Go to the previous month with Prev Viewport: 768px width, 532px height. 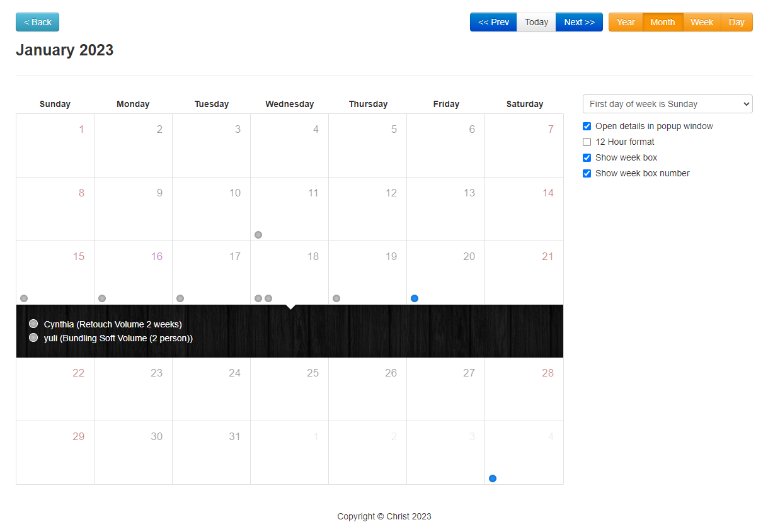(x=493, y=22)
